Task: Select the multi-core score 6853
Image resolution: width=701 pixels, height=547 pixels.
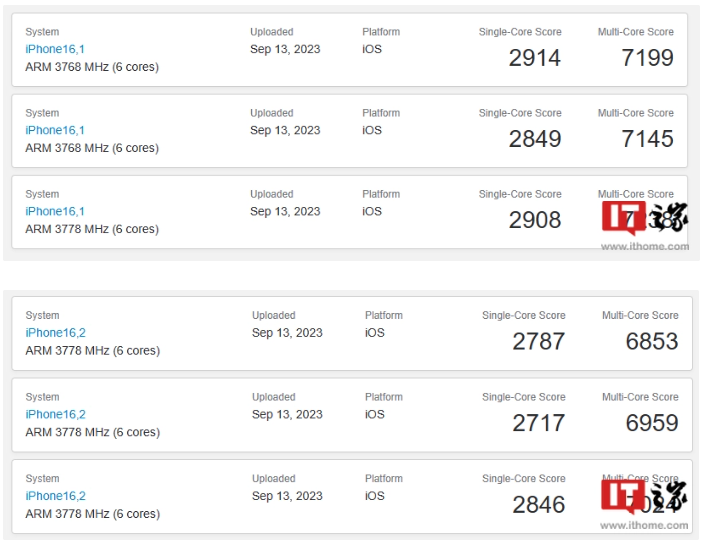Action: tap(652, 342)
